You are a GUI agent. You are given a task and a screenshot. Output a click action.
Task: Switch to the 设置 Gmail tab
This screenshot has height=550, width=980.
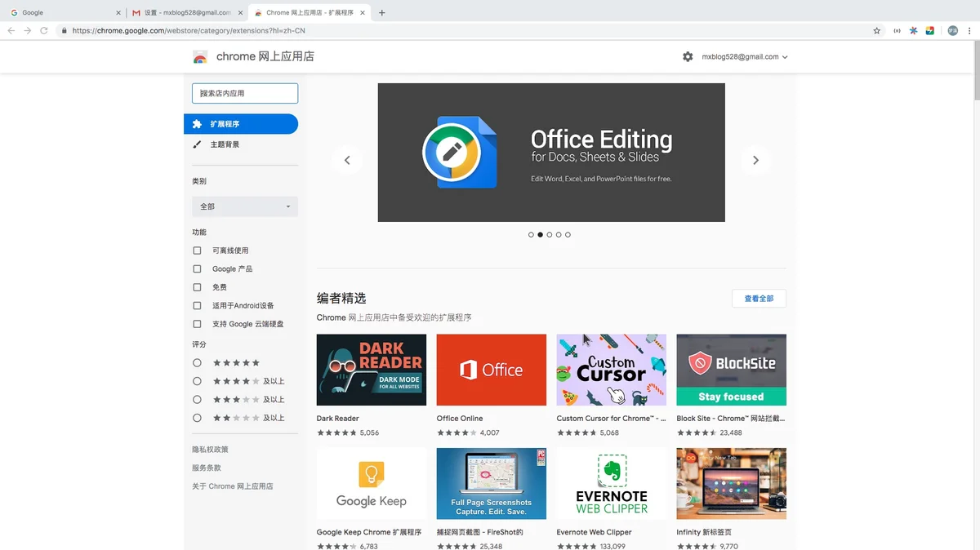186,13
